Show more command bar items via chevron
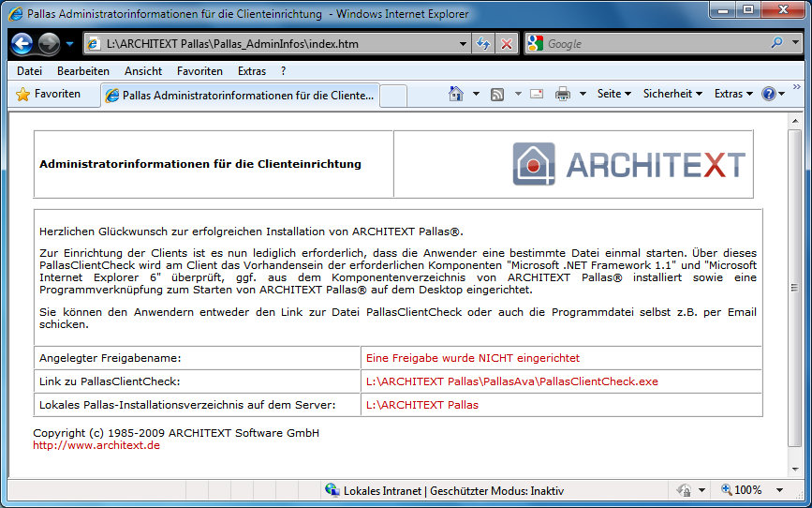 click(796, 86)
